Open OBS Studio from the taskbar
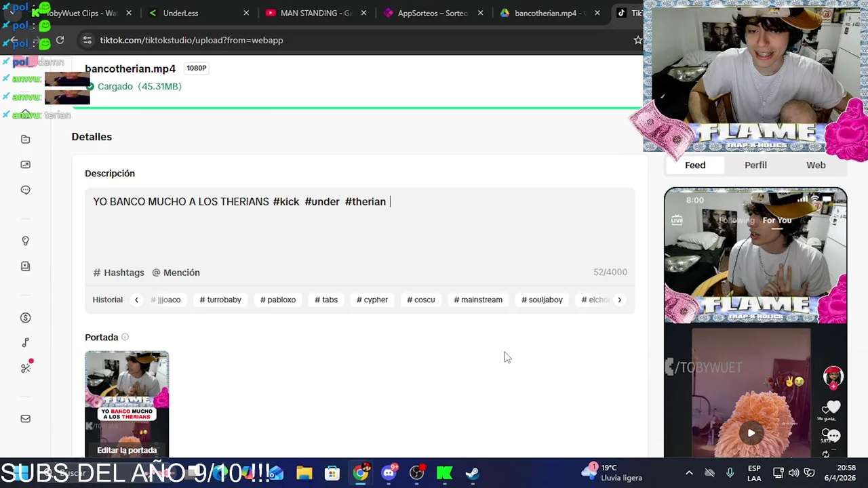The height and width of the screenshot is (488, 868). pyautogui.click(x=417, y=472)
